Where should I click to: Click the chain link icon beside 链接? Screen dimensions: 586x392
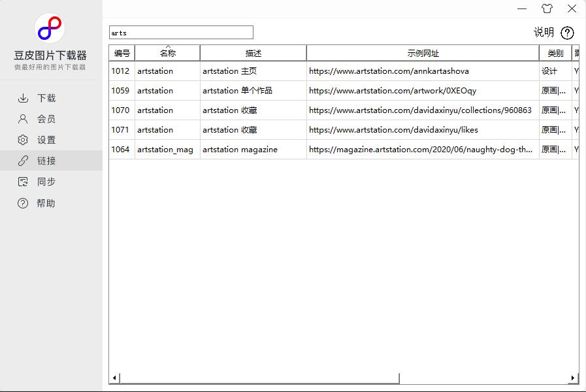23,161
